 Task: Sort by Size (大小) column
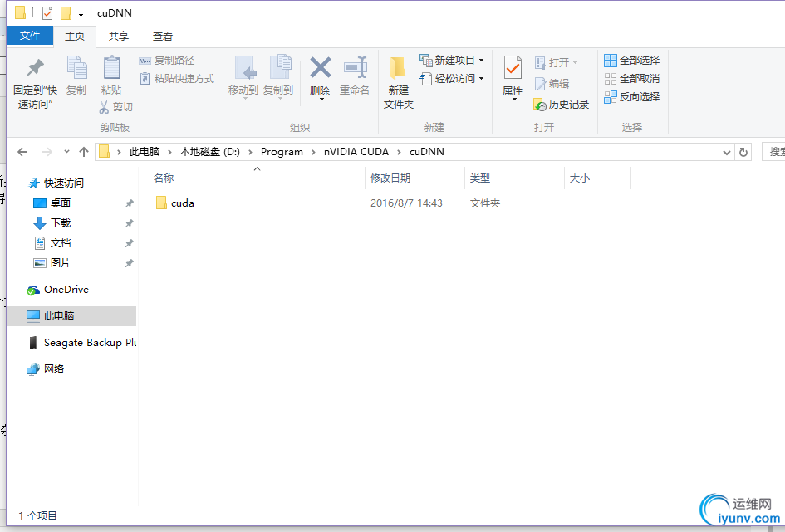(579, 178)
